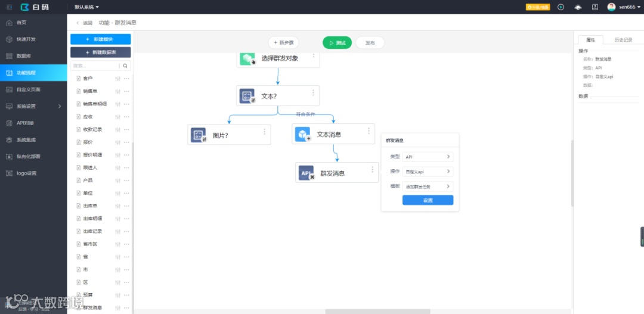Open the help document icon in header
The width and height of the screenshot is (644, 314).
click(595, 7)
